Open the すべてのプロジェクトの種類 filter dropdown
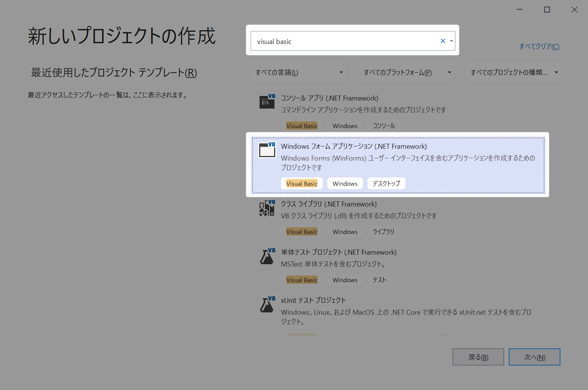 click(514, 72)
